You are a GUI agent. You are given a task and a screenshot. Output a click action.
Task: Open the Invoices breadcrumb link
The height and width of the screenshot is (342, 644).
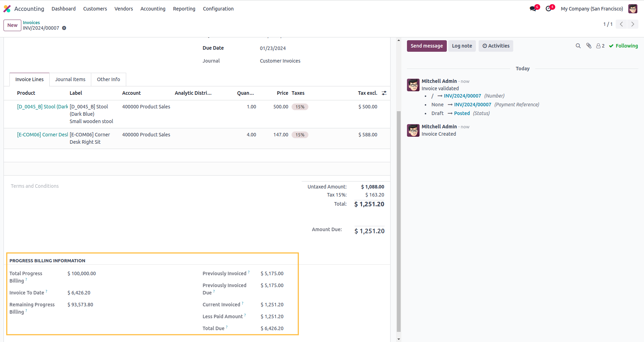tap(31, 22)
